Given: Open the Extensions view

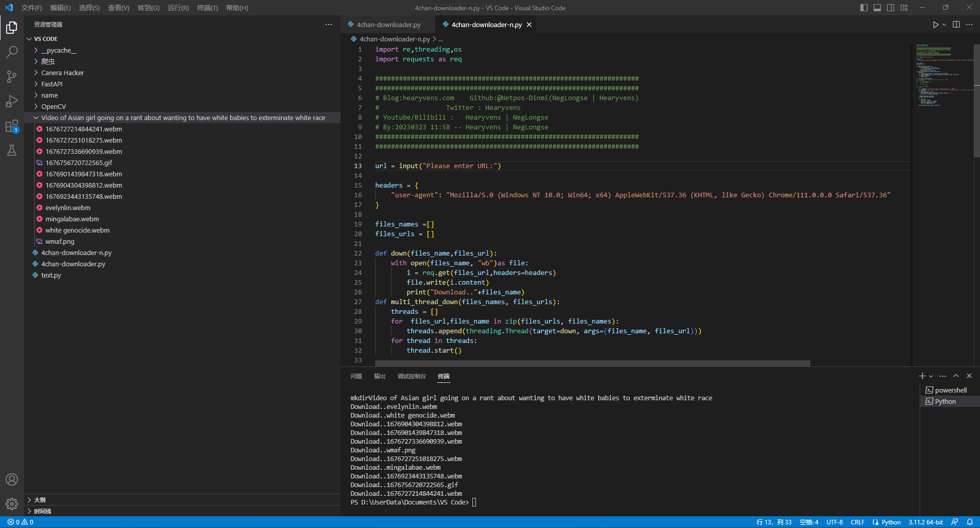Looking at the screenshot, I should point(12,126).
